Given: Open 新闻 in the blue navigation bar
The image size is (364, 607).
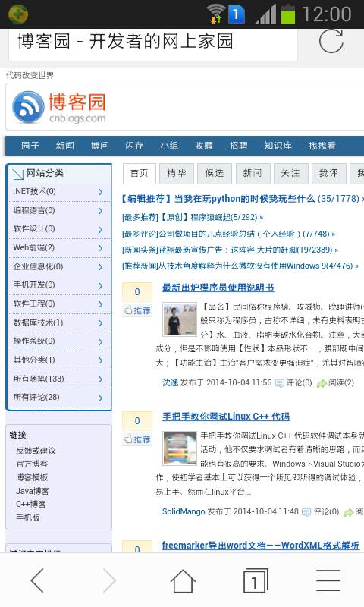Looking at the screenshot, I should point(64,146).
